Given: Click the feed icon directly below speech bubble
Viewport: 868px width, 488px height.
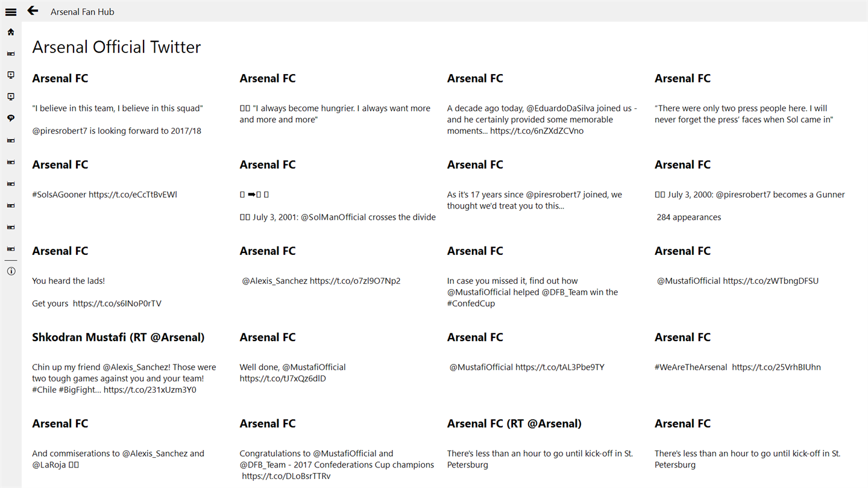Looking at the screenshot, I should point(11,140).
